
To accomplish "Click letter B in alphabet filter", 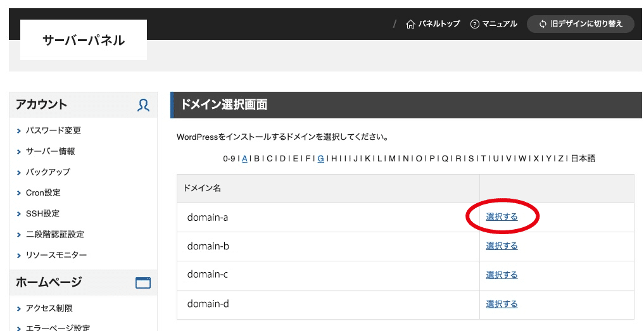I will point(257,158).
